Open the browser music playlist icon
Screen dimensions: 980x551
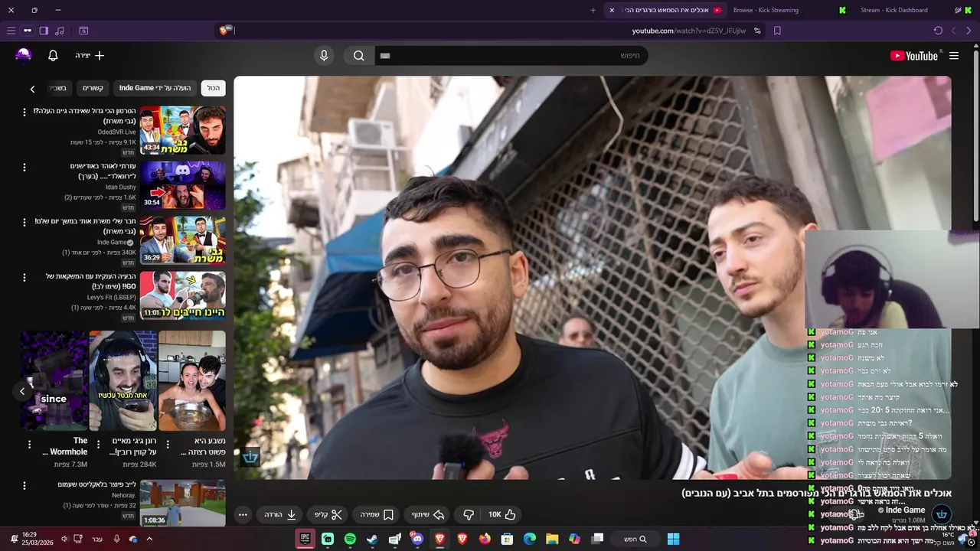point(60,31)
